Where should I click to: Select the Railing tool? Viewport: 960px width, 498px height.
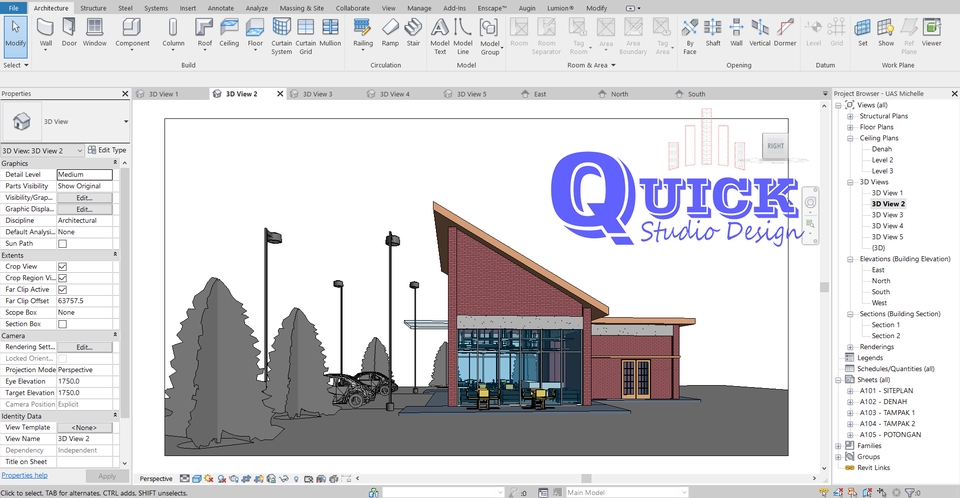coord(362,32)
